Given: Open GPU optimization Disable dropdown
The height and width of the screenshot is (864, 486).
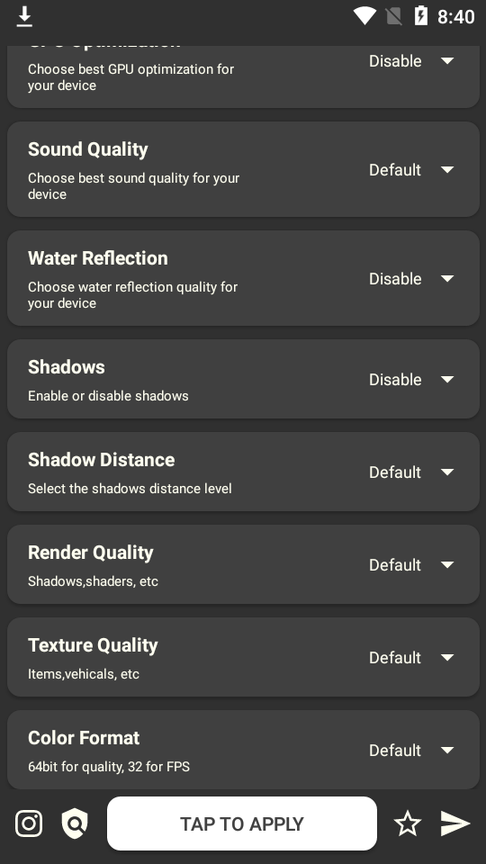Looking at the screenshot, I should point(411,61).
